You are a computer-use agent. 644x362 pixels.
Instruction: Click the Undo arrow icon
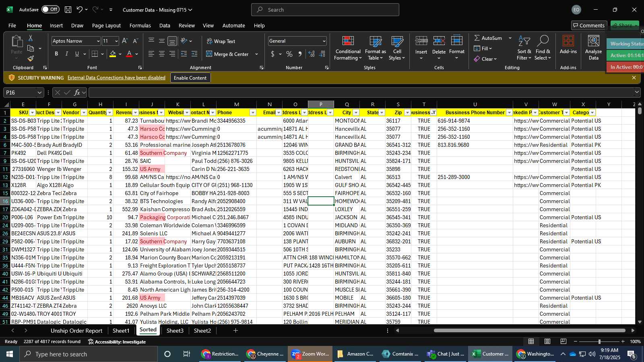(80, 10)
